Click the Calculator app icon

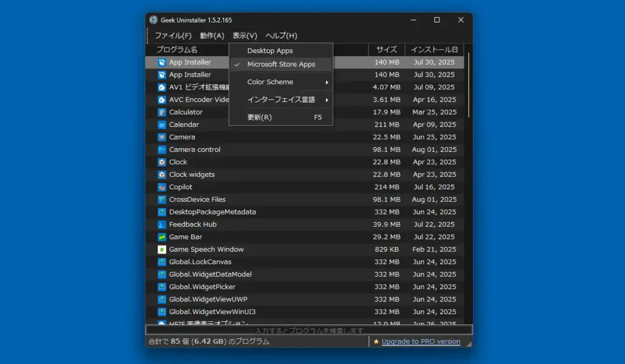pos(162,112)
